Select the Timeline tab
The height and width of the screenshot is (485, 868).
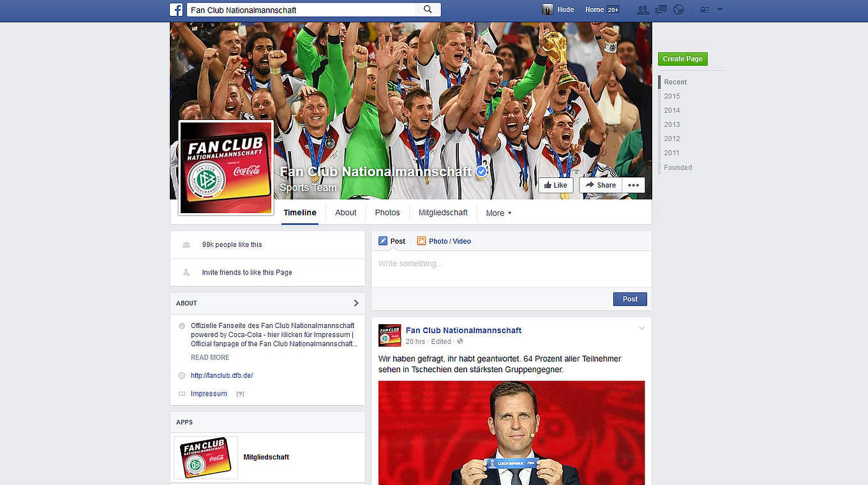300,213
